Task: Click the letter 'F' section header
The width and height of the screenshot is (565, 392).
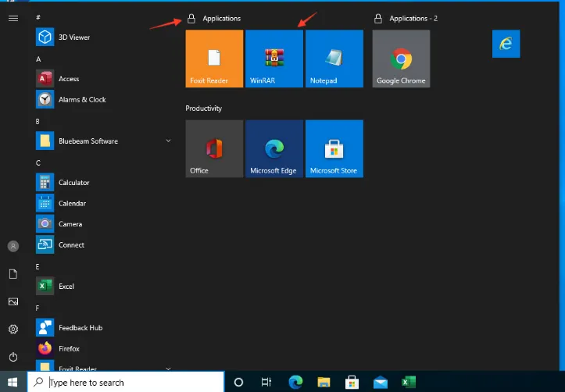Action: click(38, 308)
